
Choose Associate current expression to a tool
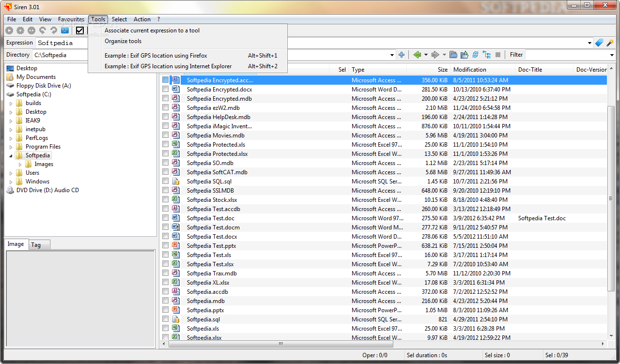pos(188,30)
